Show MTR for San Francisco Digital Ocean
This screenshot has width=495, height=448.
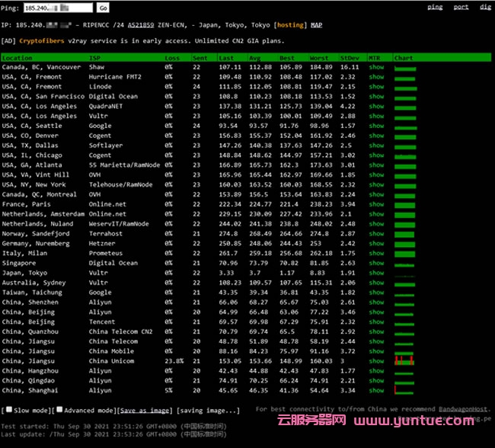[x=376, y=96]
